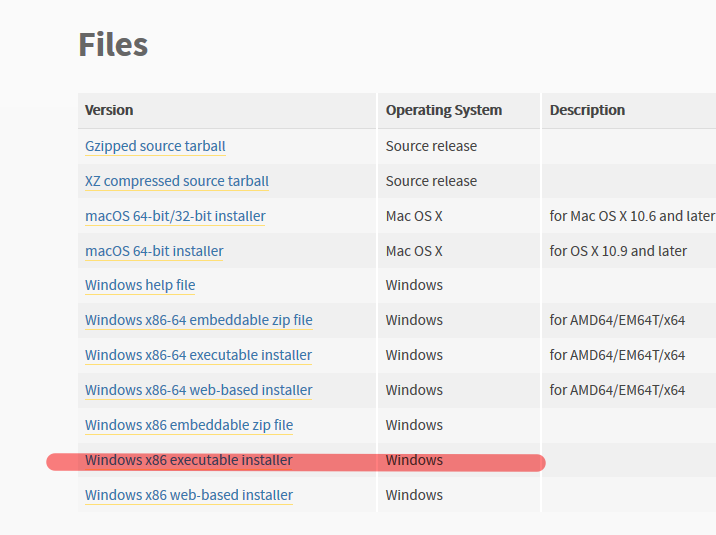Click the macOS 64-bit/32-bit installer link
The image size is (716, 535).
pos(175,216)
